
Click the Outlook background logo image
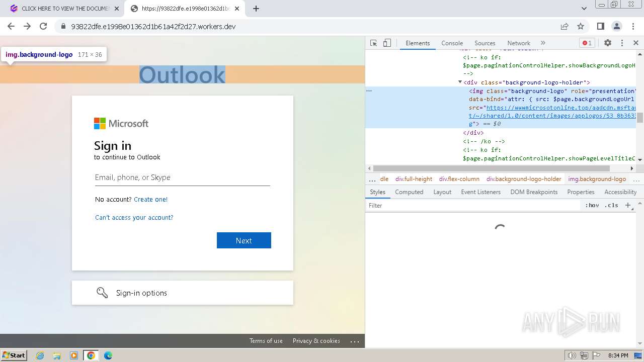pyautogui.click(x=182, y=74)
